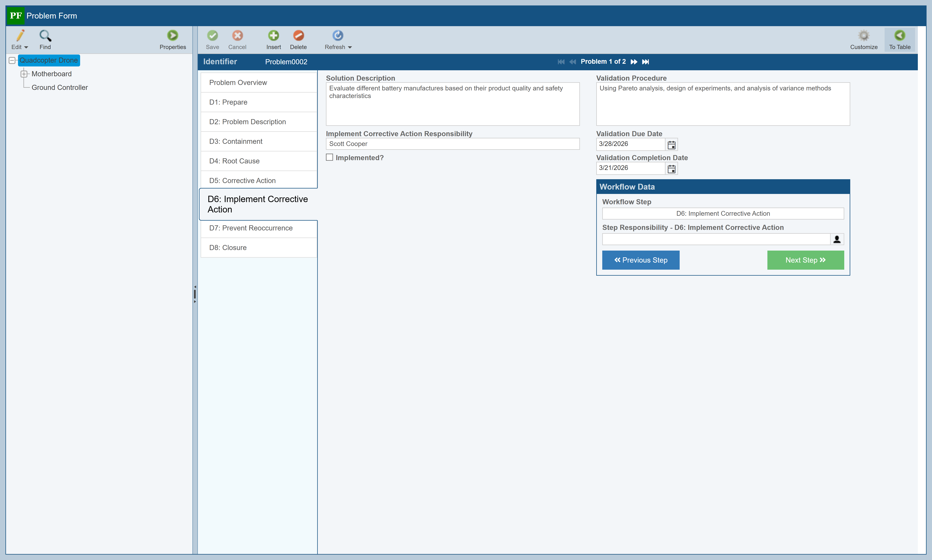Open the Find magnifier tool
The height and width of the screenshot is (560, 932).
(x=45, y=36)
